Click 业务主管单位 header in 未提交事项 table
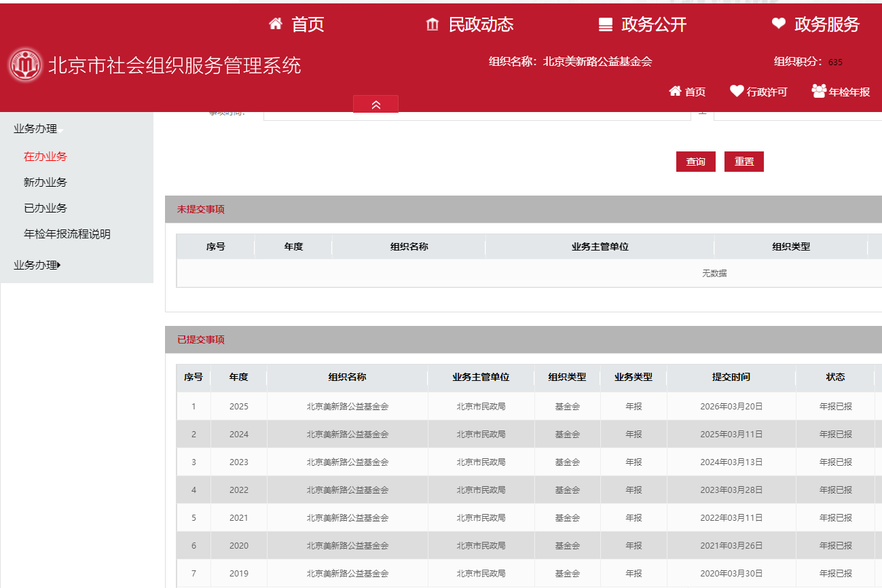Image resolution: width=882 pixels, height=588 pixels. tap(600, 246)
